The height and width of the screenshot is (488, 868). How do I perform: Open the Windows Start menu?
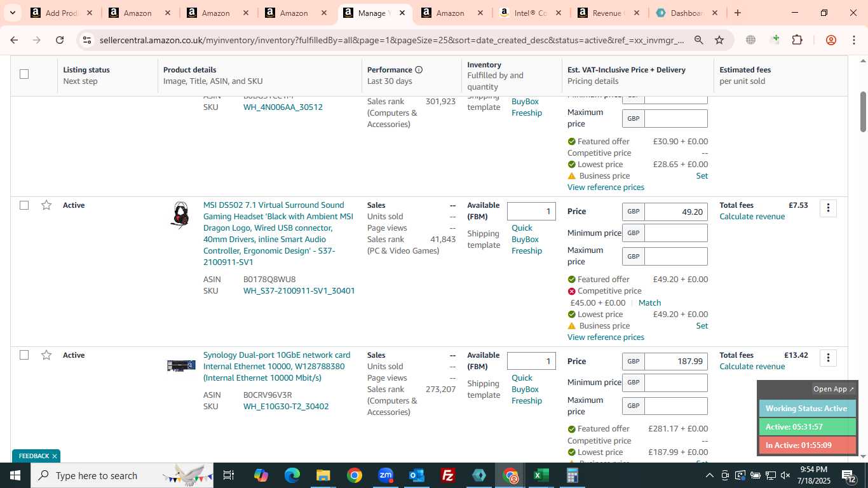[15, 475]
